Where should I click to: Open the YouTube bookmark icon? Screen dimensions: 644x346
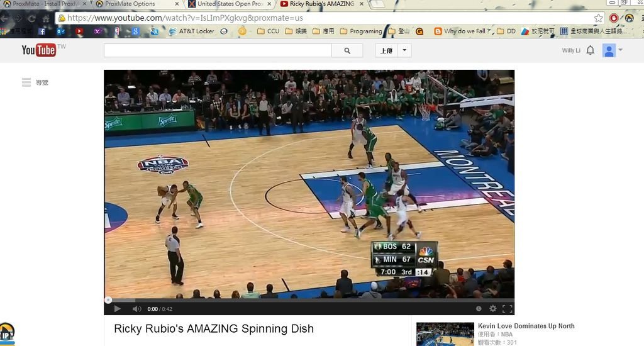pos(79,31)
